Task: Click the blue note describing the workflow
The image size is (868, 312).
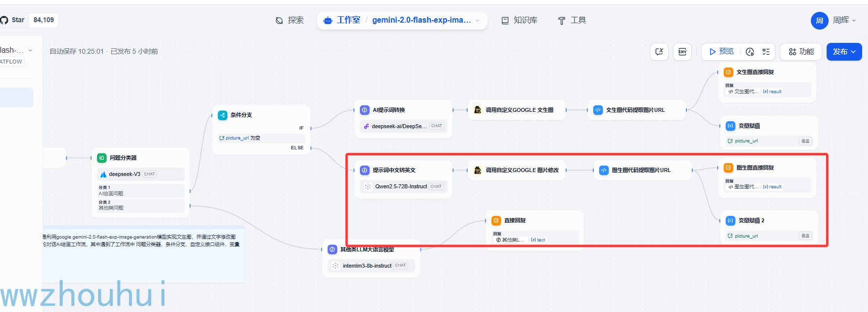Action: pyautogui.click(x=144, y=254)
